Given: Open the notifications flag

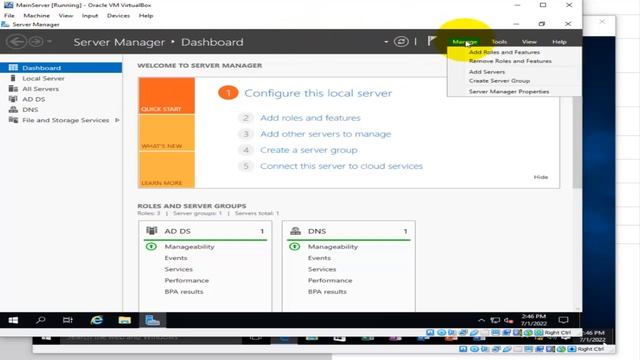Looking at the screenshot, I should pos(432,41).
